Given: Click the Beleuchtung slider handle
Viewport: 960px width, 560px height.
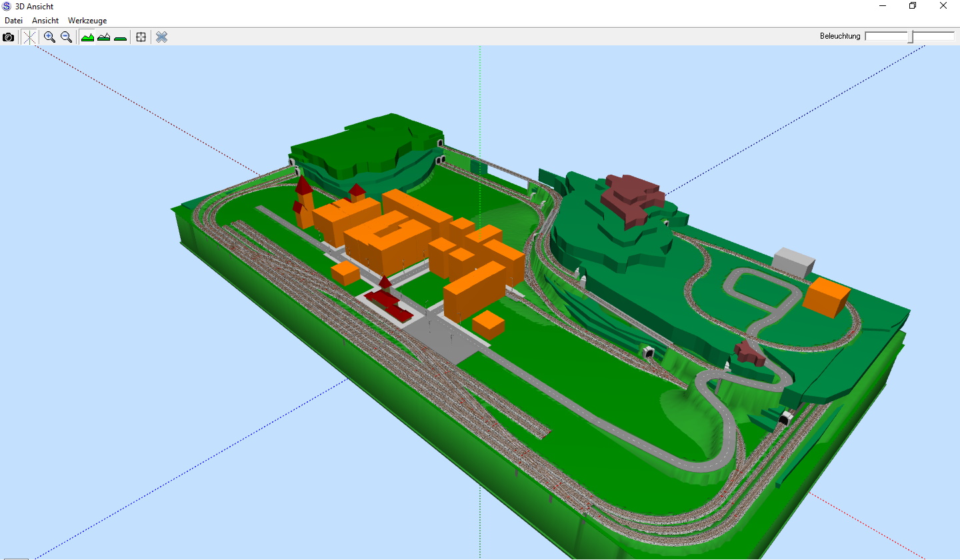Looking at the screenshot, I should click(911, 37).
